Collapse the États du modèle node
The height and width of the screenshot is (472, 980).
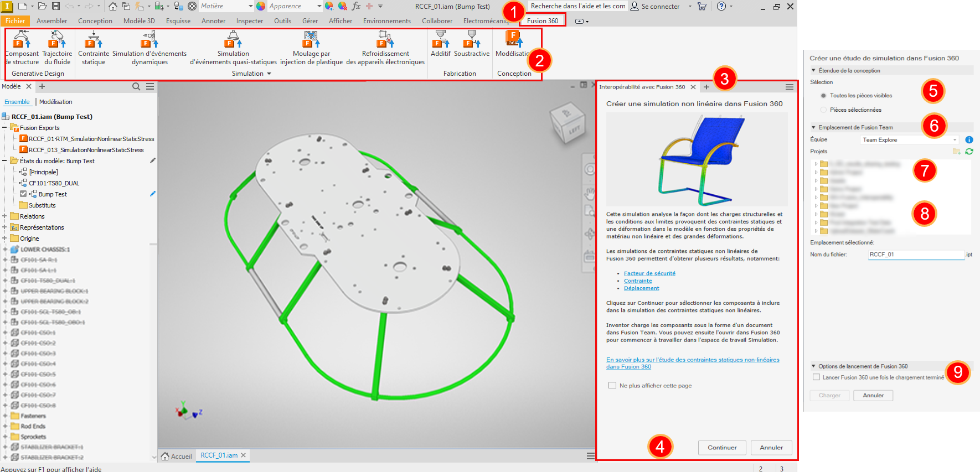tap(5, 160)
